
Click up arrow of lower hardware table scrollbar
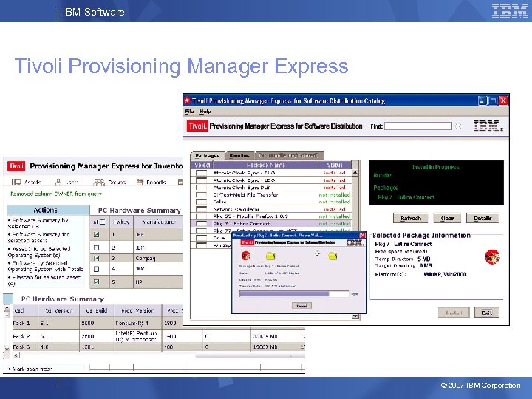7,307
